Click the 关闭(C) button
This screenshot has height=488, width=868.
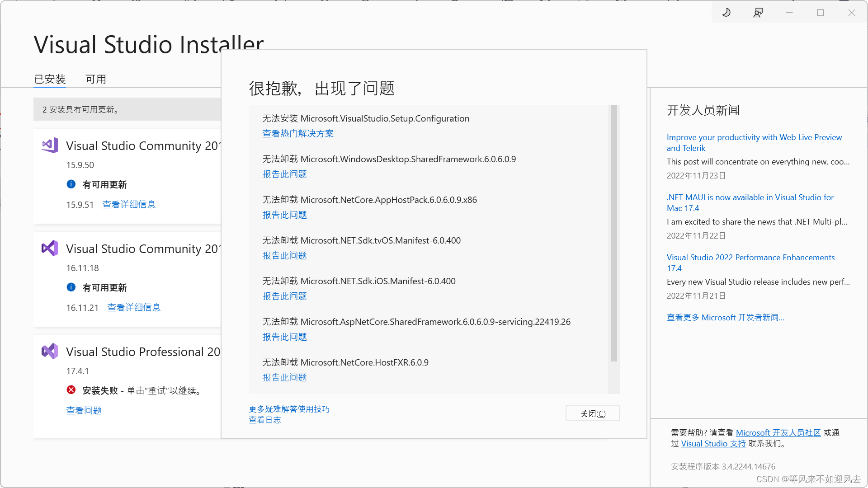tap(593, 413)
